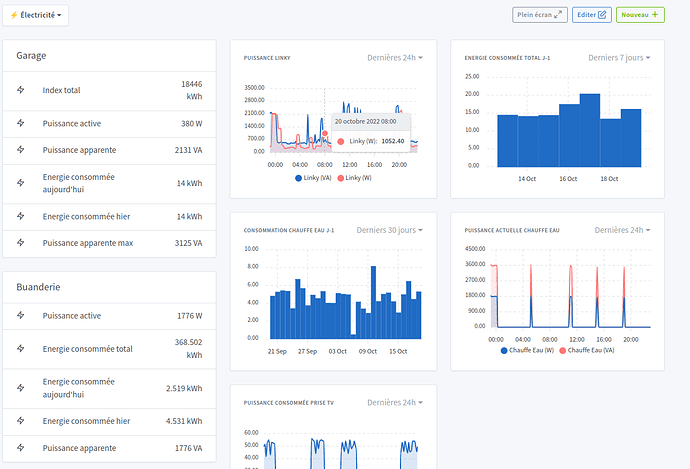
Task: Click the fullscreen arrows icon in Plein écran
Action: point(559,15)
